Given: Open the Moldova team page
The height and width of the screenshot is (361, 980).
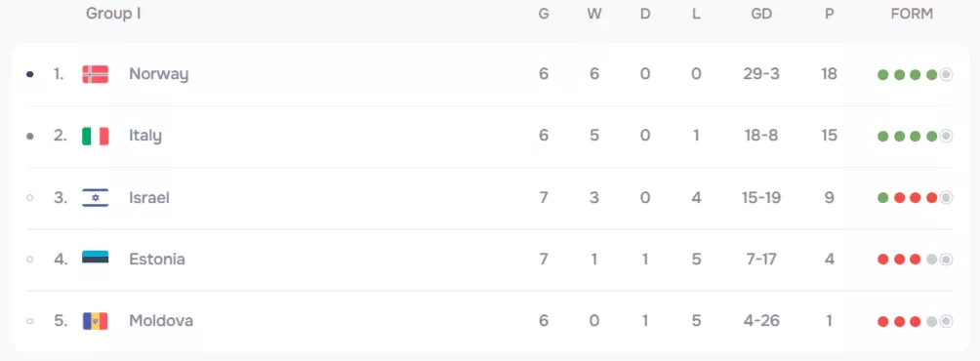Looking at the screenshot, I should 161,320.
